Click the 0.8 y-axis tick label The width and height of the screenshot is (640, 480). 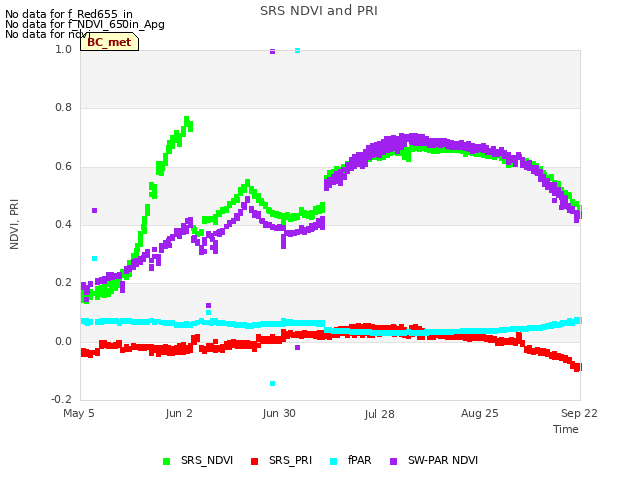[x=63, y=107]
